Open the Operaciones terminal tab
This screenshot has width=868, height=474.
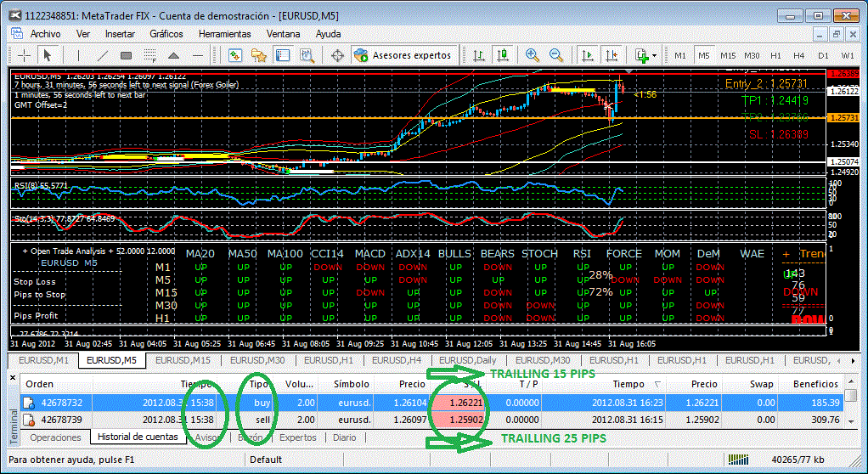[55, 437]
